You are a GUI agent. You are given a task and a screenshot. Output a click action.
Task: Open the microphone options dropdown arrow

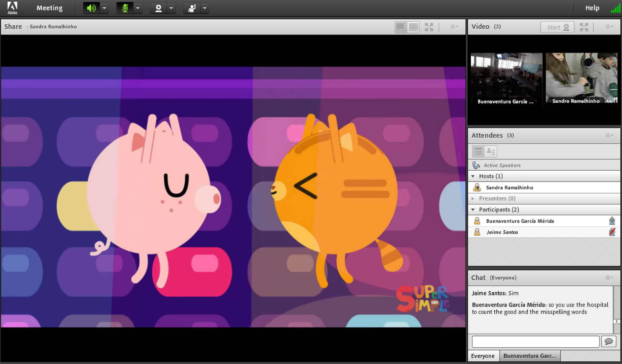coord(138,8)
